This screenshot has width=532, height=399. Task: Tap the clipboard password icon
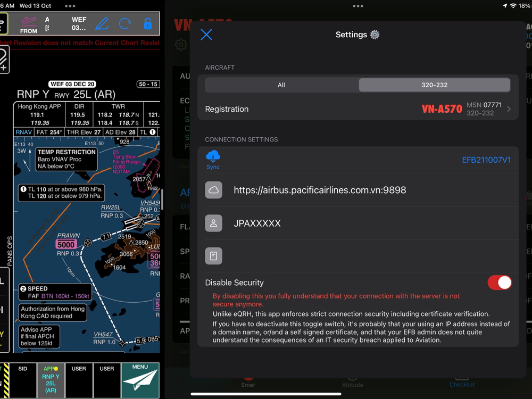[213, 256]
